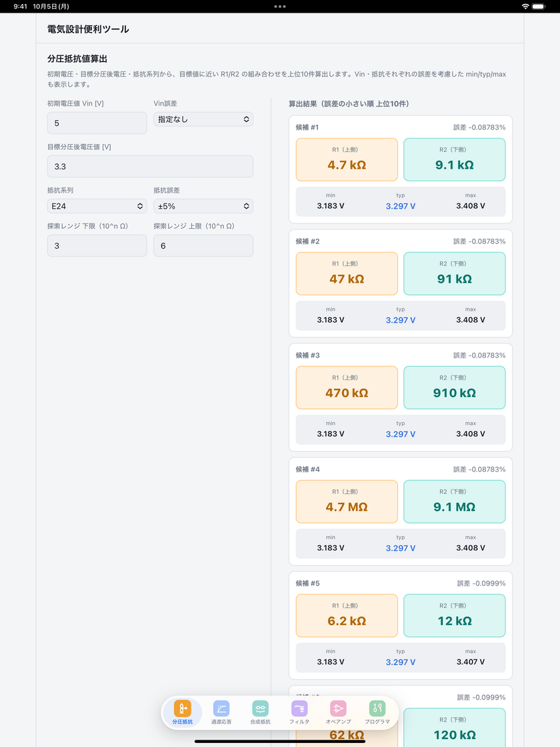Click the R1 6.2 kΩ value in 候補 #5
Viewport: 560px width, 747px height.
click(x=347, y=621)
